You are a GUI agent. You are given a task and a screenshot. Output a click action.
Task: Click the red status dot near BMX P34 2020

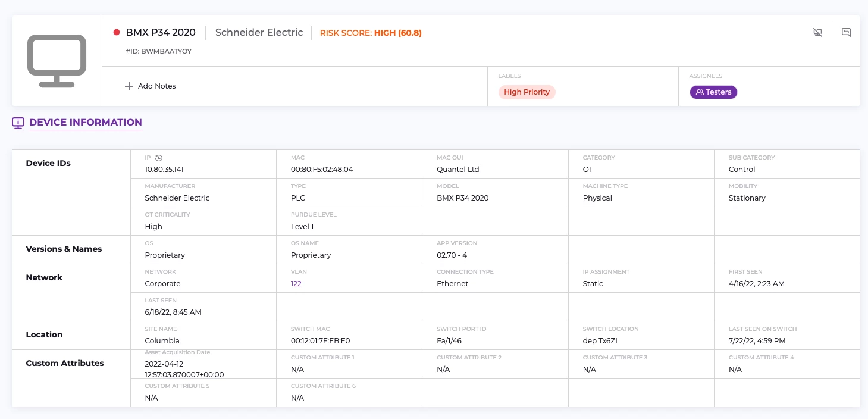pos(117,32)
